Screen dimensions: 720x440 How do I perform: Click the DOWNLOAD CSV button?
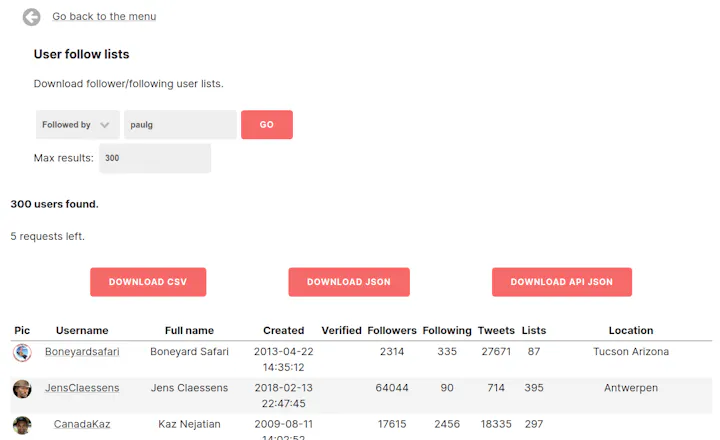[x=148, y=282]
